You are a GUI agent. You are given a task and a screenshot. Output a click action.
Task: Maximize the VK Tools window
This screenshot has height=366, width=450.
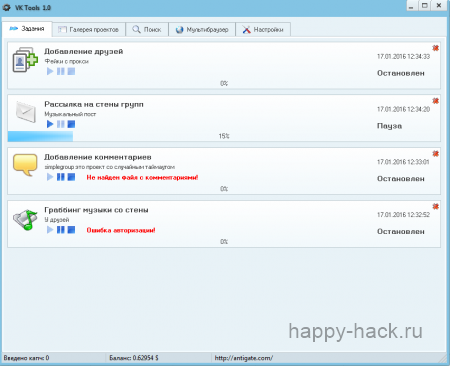pyautogui.click(x=425, y=6)
